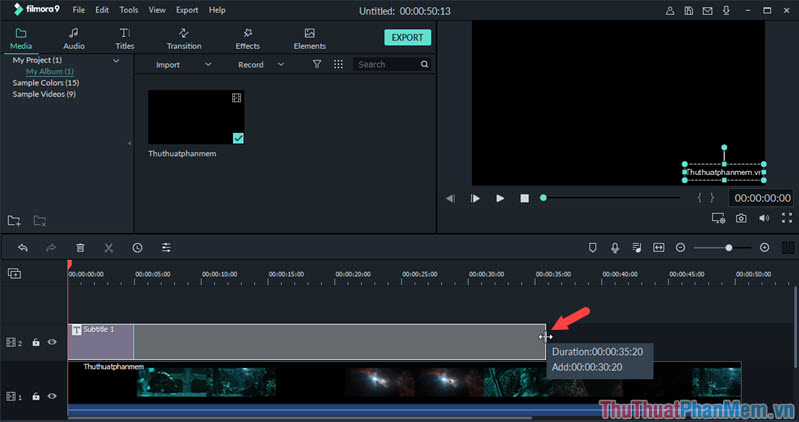
Task: Toggle visibility eye on track 2
Action: [x=52, y=342]
